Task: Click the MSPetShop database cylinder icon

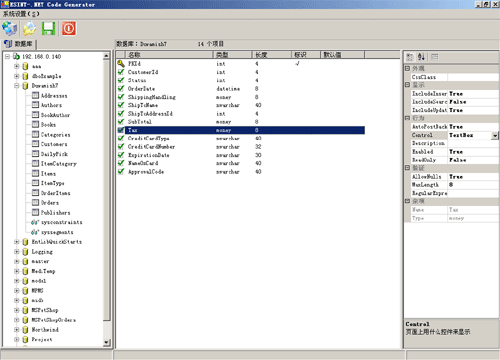Action: [x=25, y=310]
